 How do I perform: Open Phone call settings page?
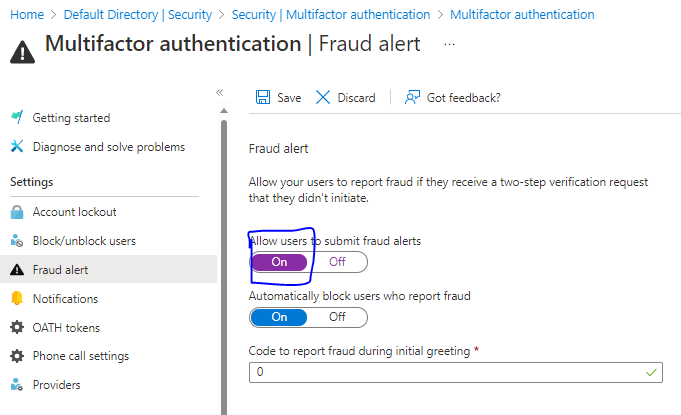click(x=81, y=356)
